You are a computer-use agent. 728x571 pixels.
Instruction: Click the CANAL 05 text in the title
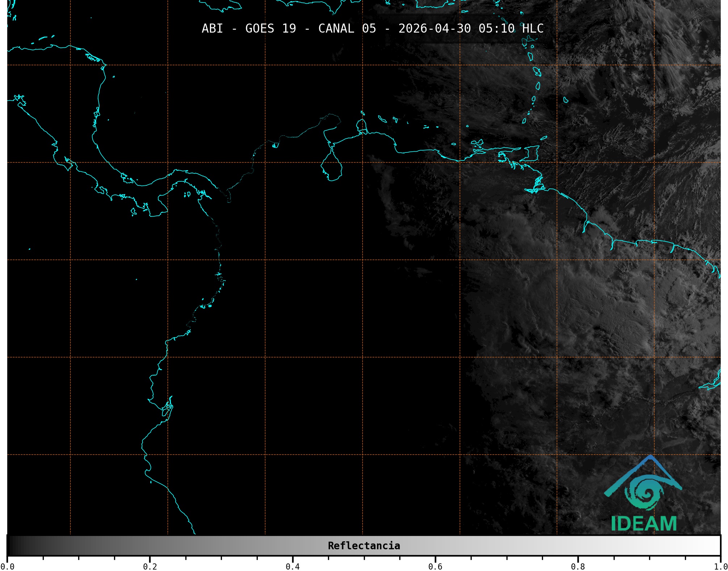(x=347, y=29)
